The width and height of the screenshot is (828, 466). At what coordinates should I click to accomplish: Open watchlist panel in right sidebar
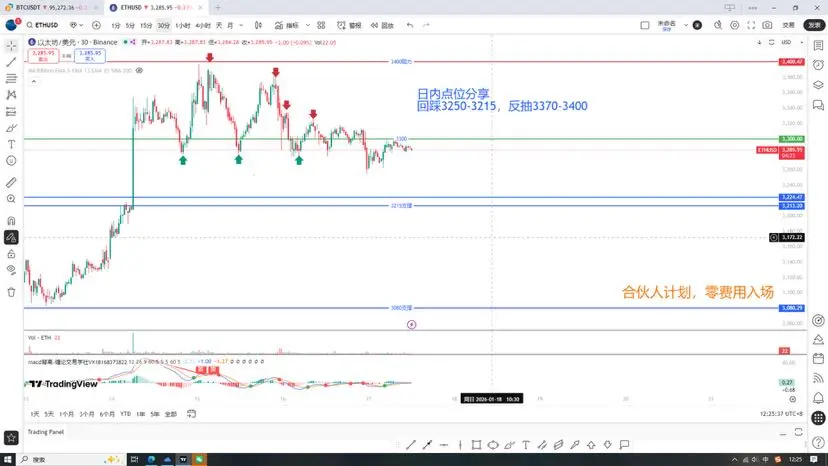pyautogui.click(x=818, y=46)
